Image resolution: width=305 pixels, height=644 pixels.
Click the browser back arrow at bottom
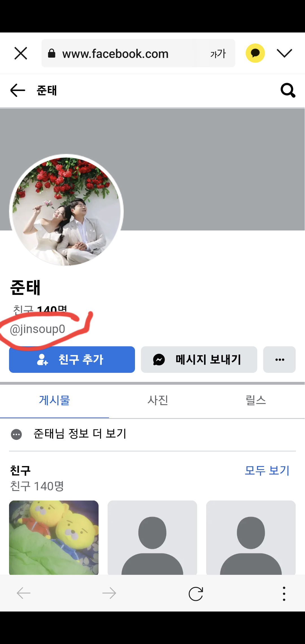pos(24,593)
